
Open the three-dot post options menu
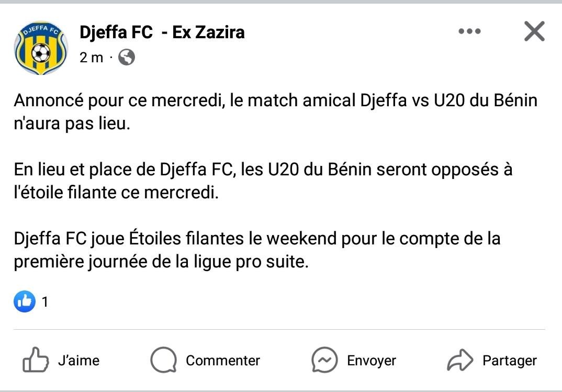pos(469,32)
